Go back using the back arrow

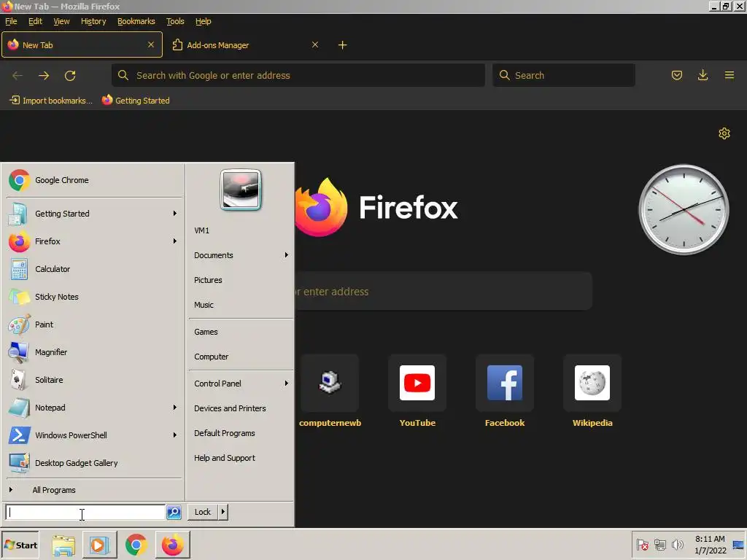point(18,75)
